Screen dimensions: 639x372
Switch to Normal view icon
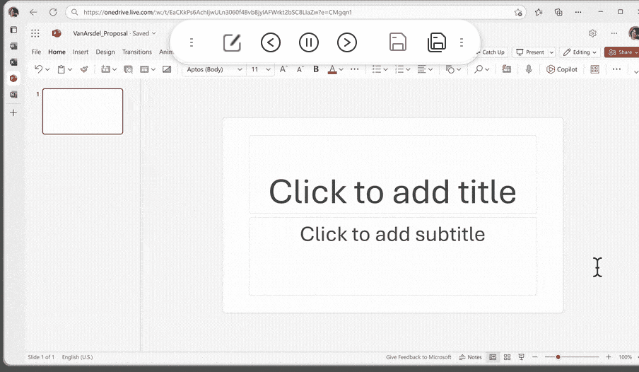pyautogui.click(x=492, y=357)
